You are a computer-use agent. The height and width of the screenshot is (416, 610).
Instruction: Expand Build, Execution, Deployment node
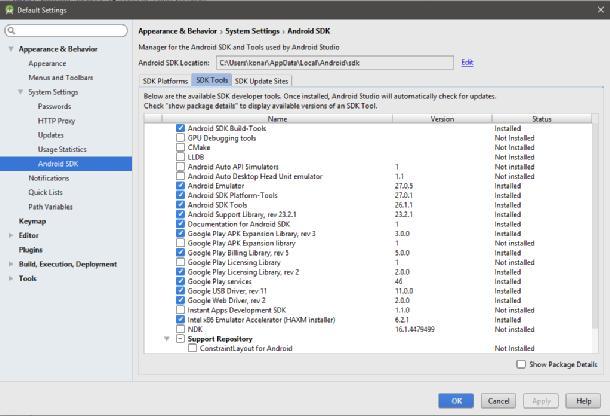11,264
